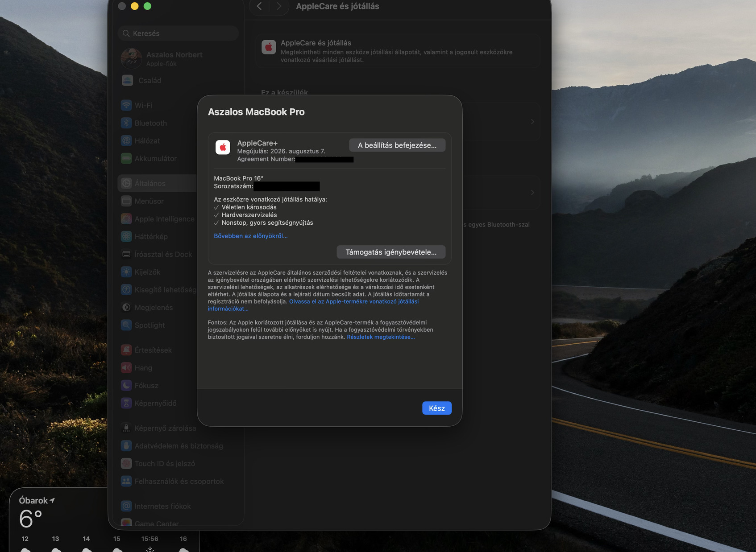The height and width of the screenshot is (552, 756).
Task: Click the 6° temperature in weather widget
Action: (x=31, y=519)
